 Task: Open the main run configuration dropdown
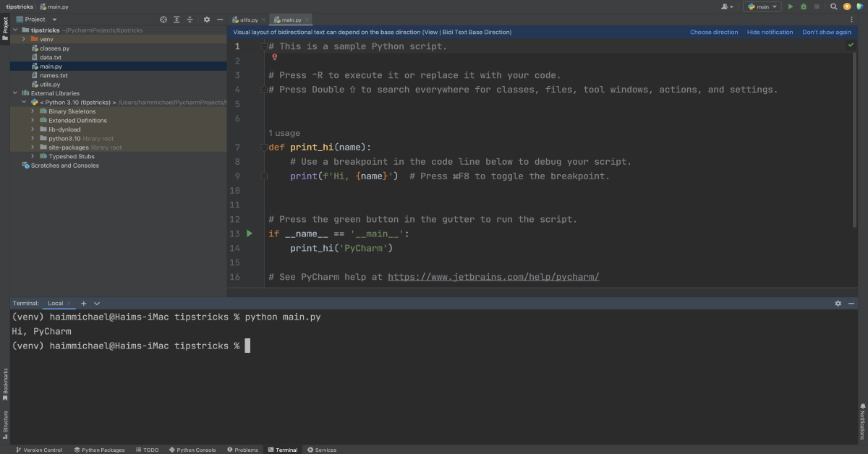tap(760, 7)
